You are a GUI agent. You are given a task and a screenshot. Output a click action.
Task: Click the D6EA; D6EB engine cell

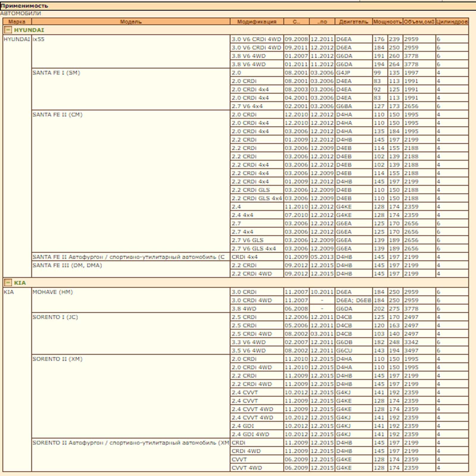pyautogui.click(x=353, y=300)
